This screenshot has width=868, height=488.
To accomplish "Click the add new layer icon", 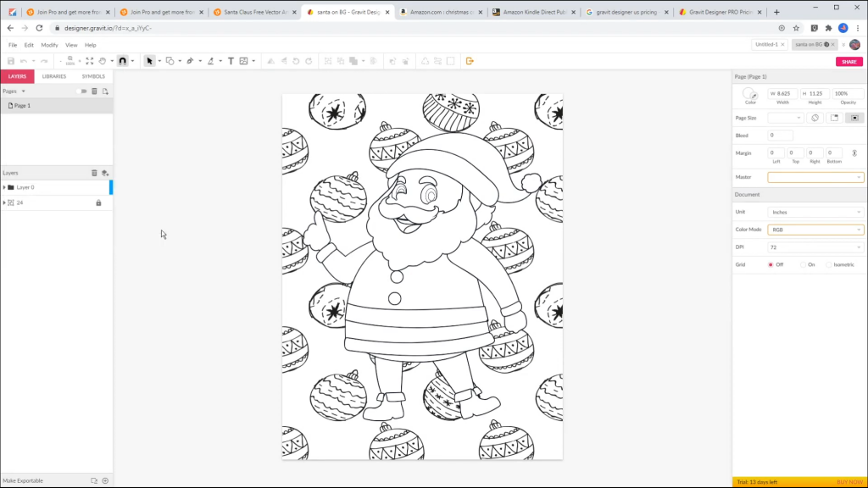I will [x=105, y=173].
